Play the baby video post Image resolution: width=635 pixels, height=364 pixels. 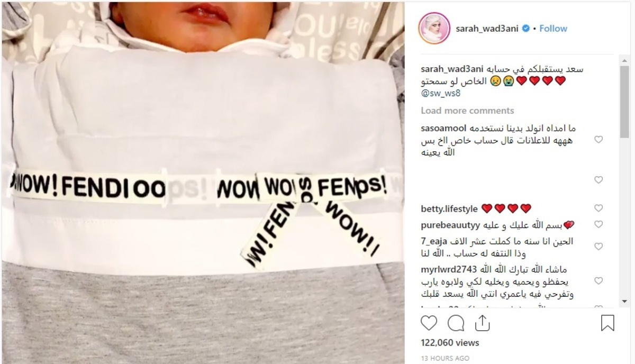[x=203, y=182]
